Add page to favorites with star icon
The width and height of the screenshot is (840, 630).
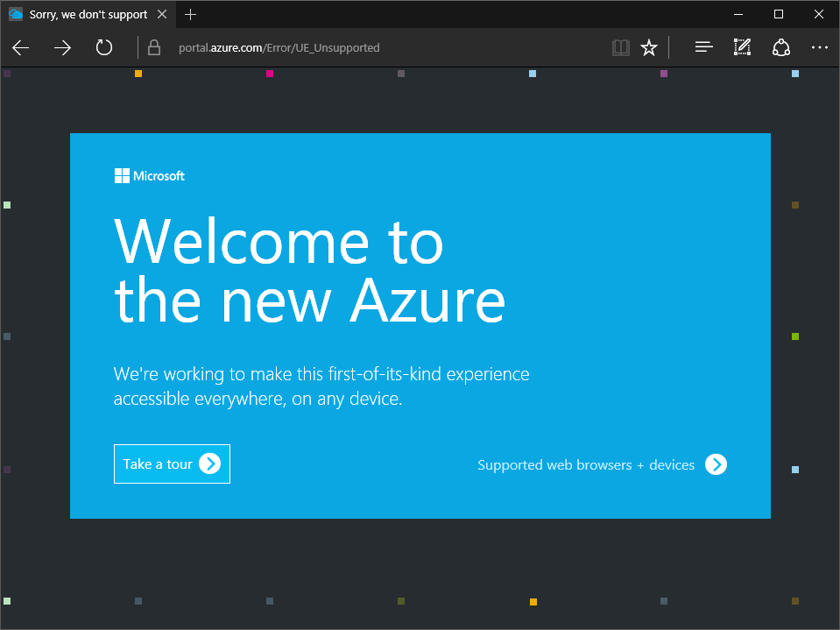pyautogui.click(x=649, y=47)
